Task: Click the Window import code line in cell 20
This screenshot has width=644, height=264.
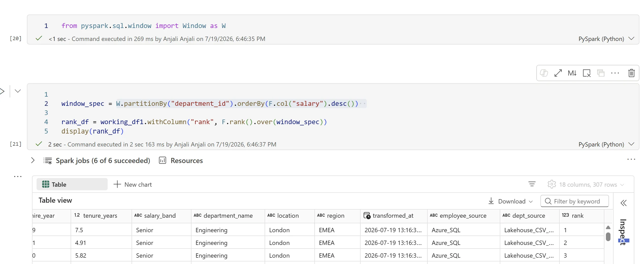Action: click(143, 26)
